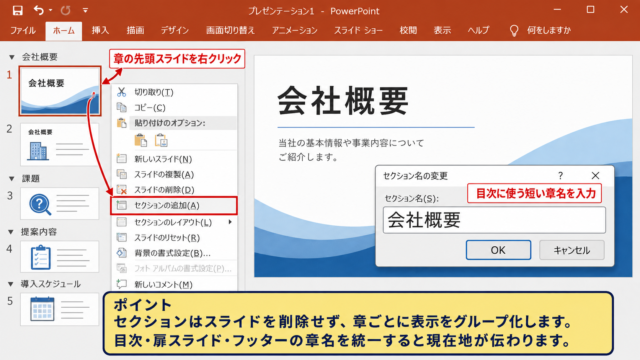The width and height of the screenshot is (640, 360).
Task: Click the スライドの複製 icon in context menu
Action: pos(122,174)
